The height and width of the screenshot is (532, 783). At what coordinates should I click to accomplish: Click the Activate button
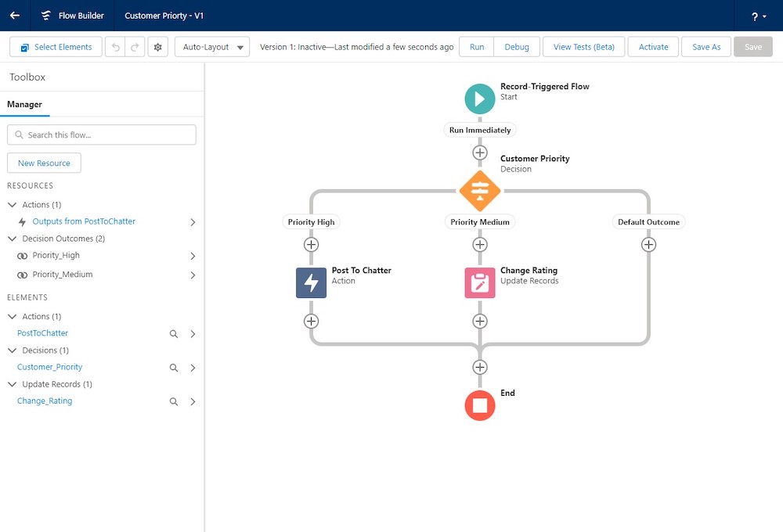653,47
